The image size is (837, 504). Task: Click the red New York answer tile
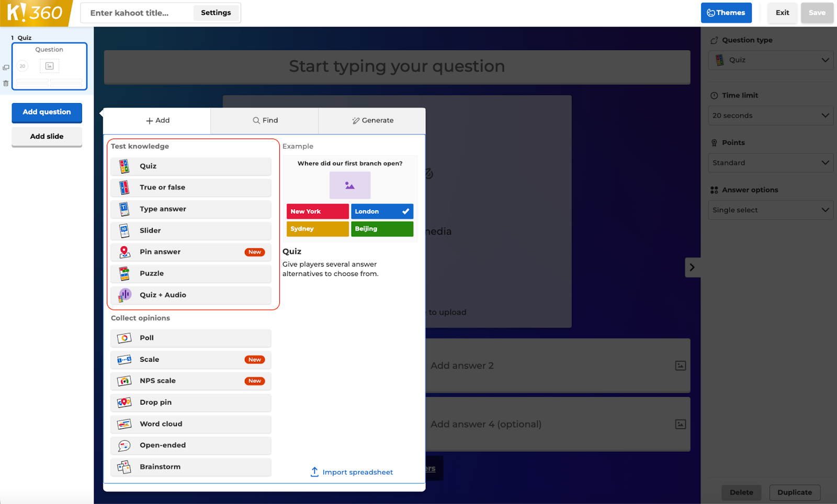click(x=317, y=211)
